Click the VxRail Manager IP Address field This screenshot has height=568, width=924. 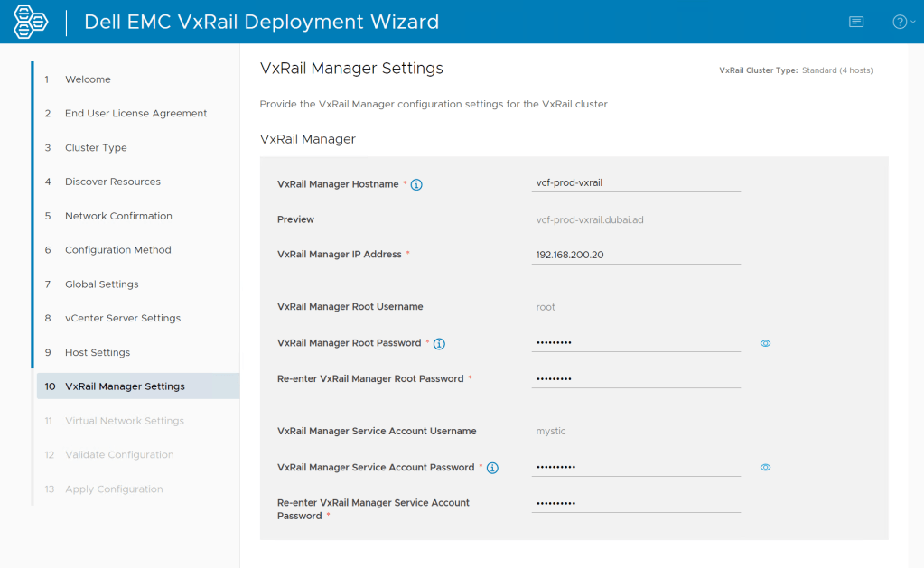(636, 255)
